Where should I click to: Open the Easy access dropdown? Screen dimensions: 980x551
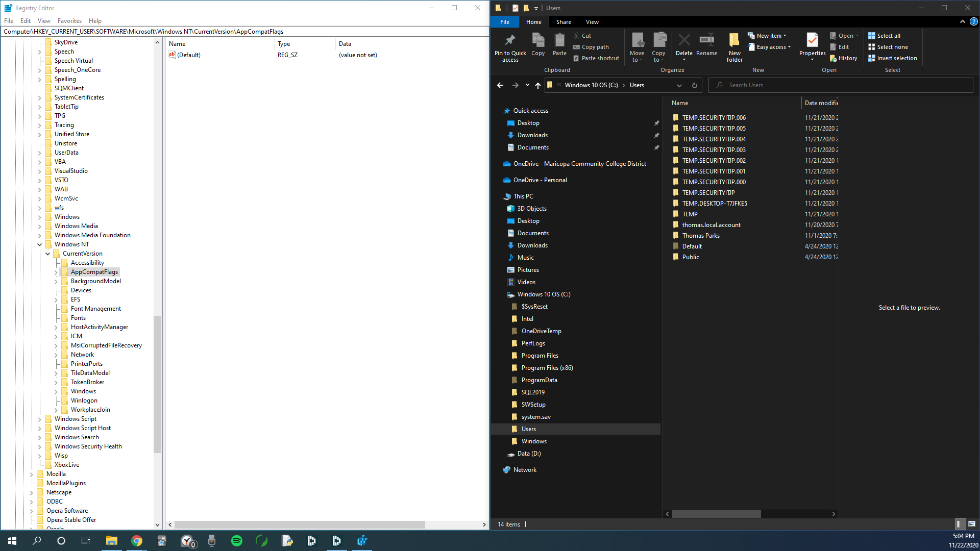(770, 47)
